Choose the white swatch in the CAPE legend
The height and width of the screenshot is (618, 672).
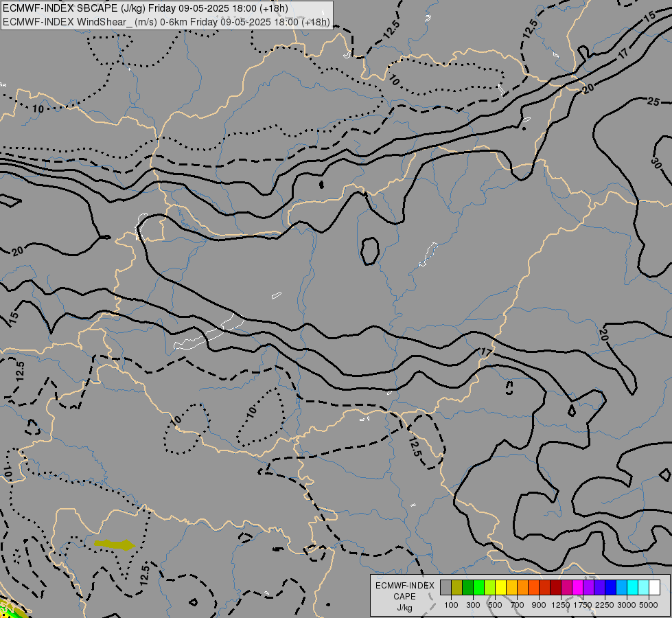[x=655, y=588]
